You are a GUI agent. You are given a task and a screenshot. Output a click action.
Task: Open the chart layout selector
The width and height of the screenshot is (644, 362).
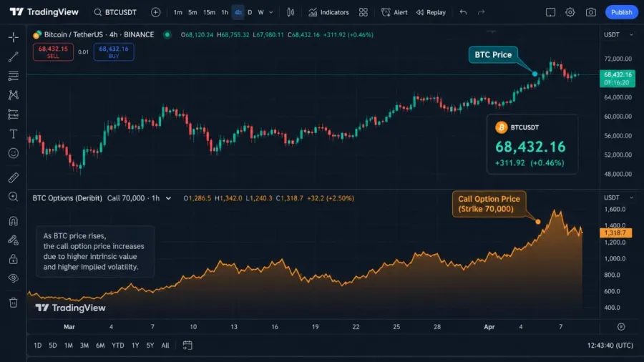coord(550,12)
